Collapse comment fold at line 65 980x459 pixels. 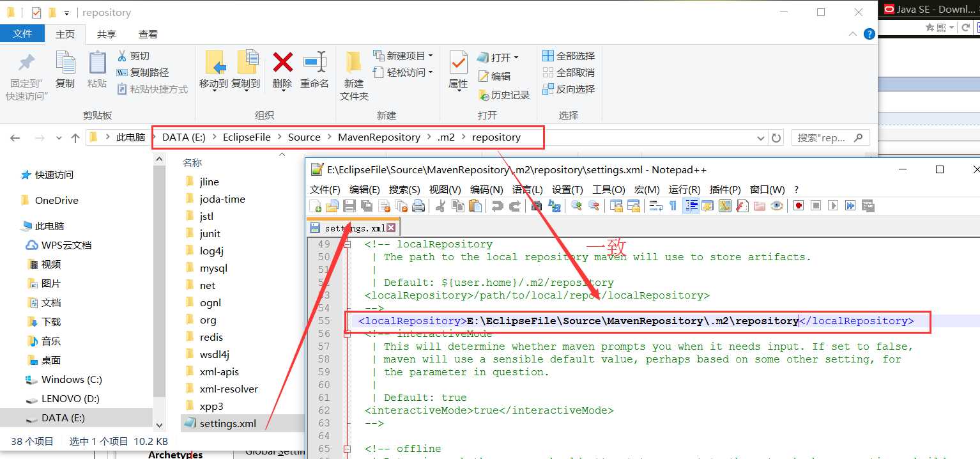click(x=348, y=449)
